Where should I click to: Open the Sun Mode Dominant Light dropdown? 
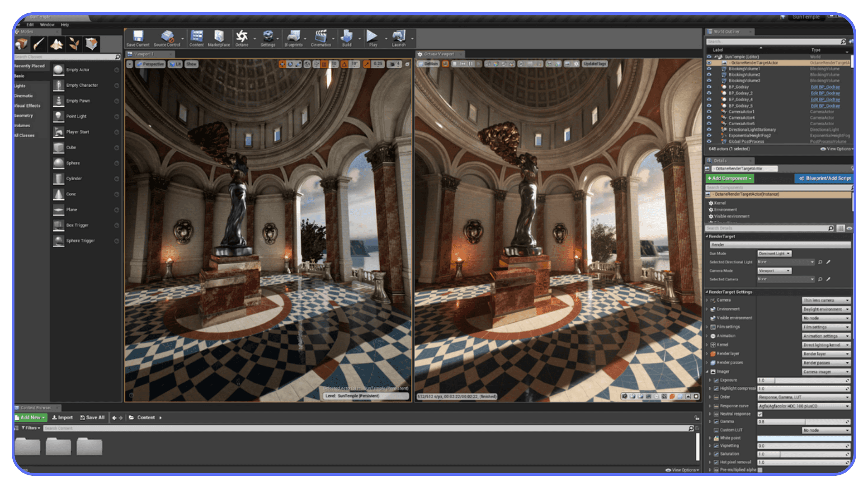point(774,253)
